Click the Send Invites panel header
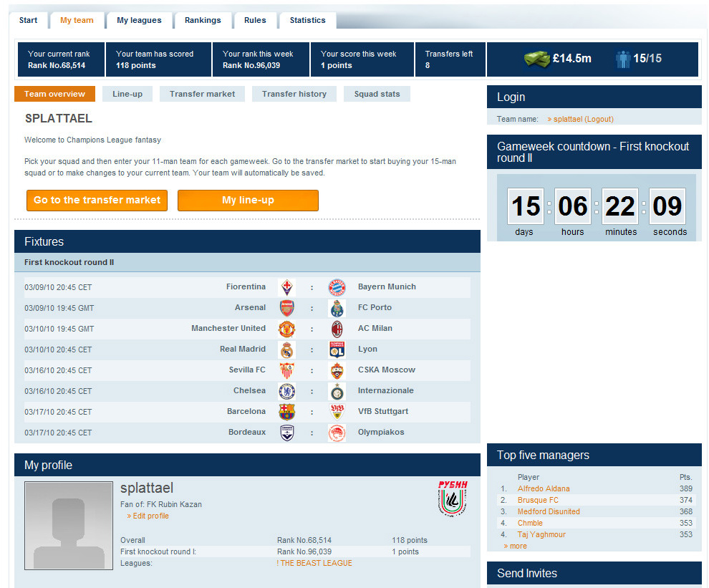Viewport: 709px width, 588px height. [x=594, y=574]
